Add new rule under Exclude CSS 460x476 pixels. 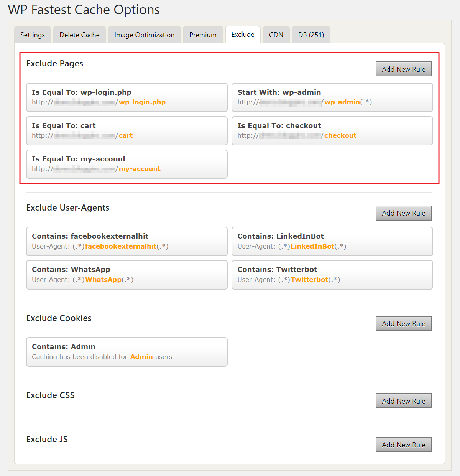403,401
